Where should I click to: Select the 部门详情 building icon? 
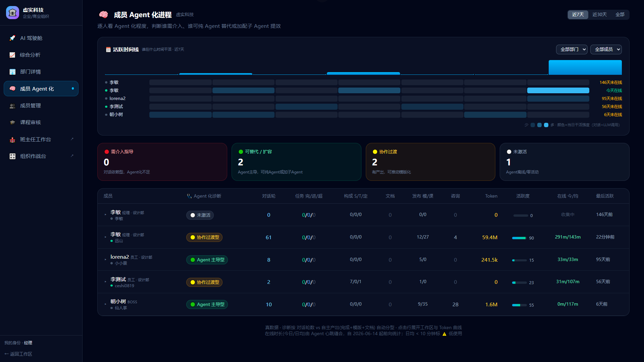[x=12, y=71]
